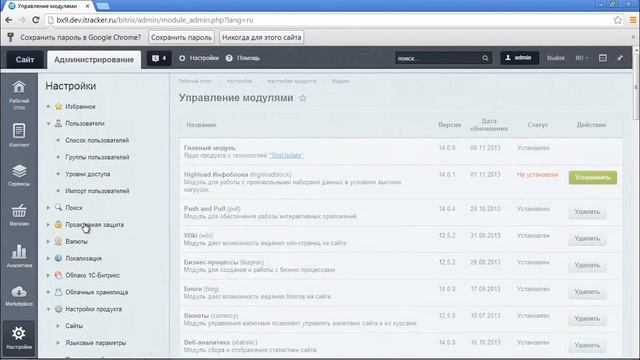Viewport: 640px width, 360px height.
Task: Click the pin panel icon in header
Action: click(620, 58)
